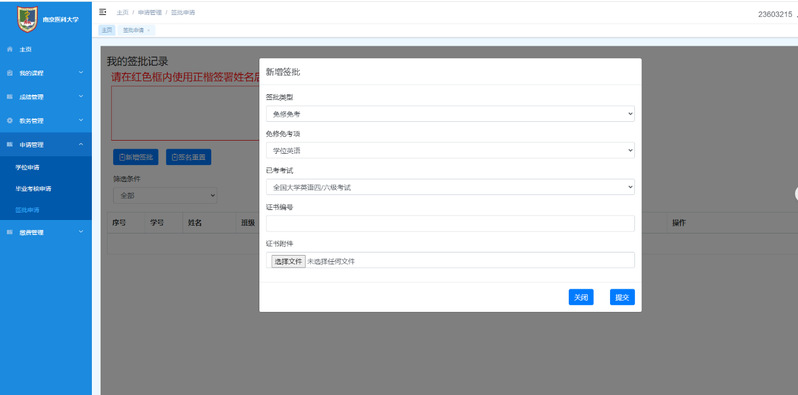
Task: Expand the 成绩管理 chevron
Action: 81,97
